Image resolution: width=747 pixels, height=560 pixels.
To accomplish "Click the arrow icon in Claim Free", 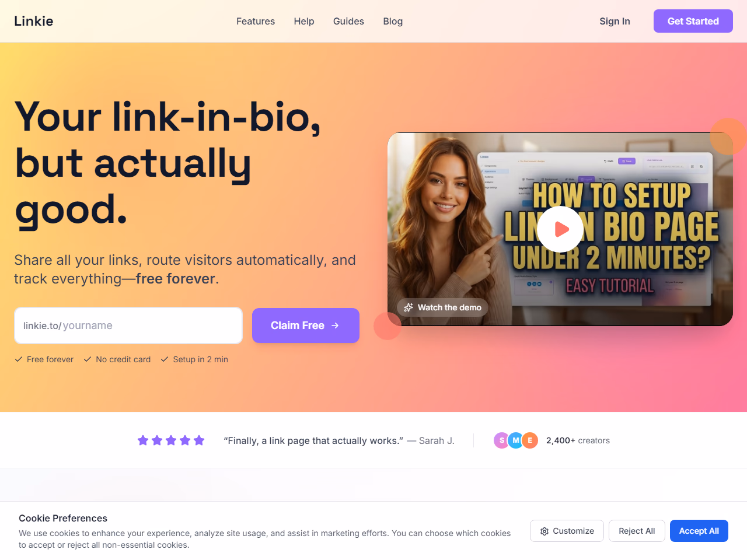I will point(335,325).
